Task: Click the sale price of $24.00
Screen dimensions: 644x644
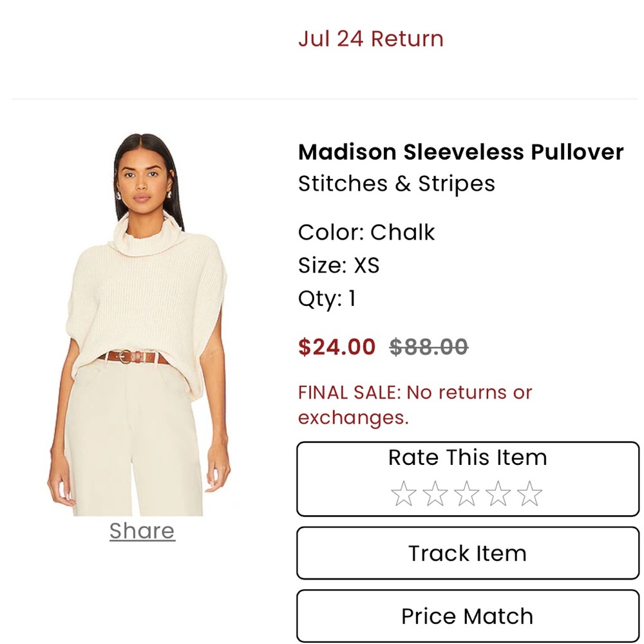Action: [335, 346]
